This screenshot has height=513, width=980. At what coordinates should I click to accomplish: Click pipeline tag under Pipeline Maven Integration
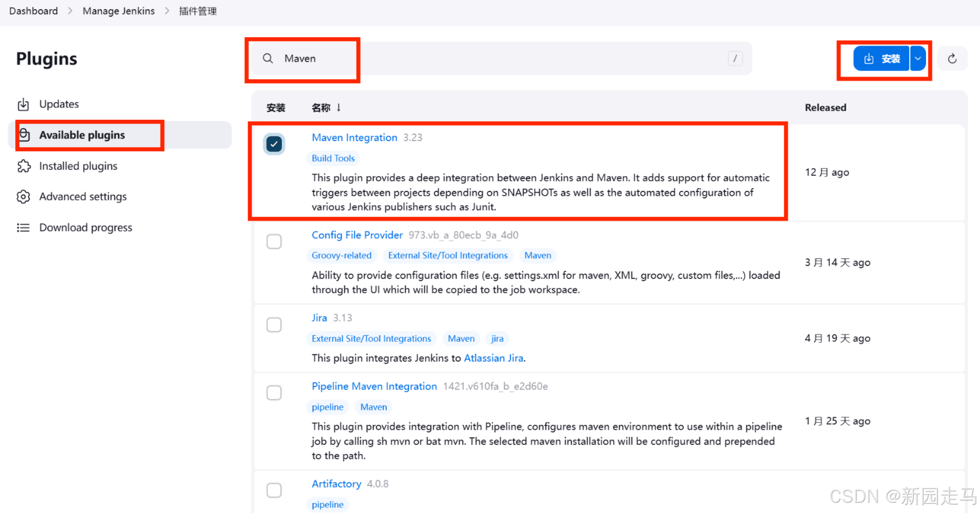(327, 407)
